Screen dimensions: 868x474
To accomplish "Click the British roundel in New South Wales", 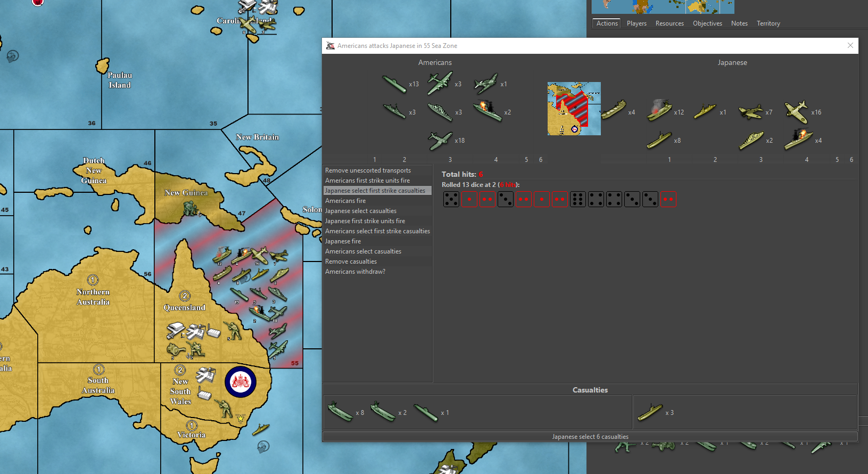I will point(241,381).
